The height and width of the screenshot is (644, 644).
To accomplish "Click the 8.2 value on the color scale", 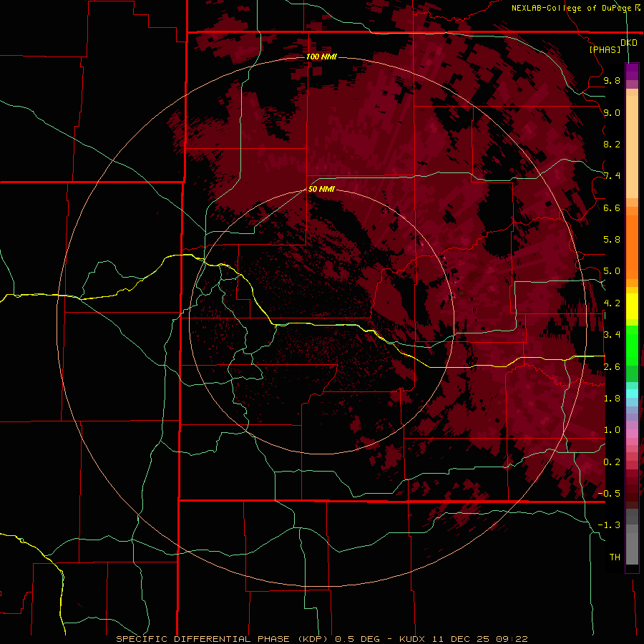I will tap(612, 144).
